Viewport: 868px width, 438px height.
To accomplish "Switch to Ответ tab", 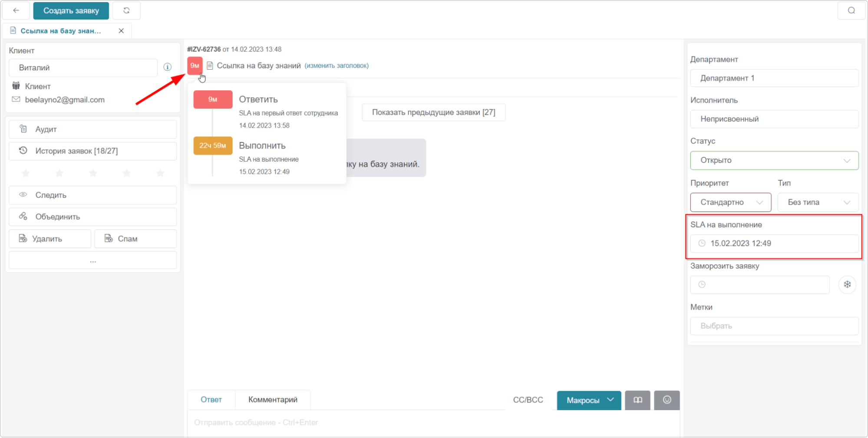I will click(211, 400).
